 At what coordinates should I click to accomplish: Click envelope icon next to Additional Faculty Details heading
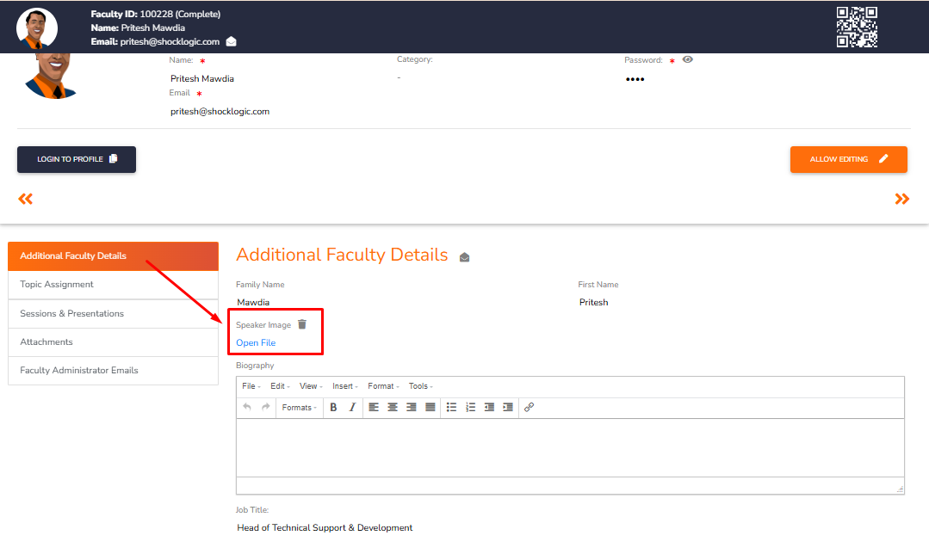click(465, 257)
